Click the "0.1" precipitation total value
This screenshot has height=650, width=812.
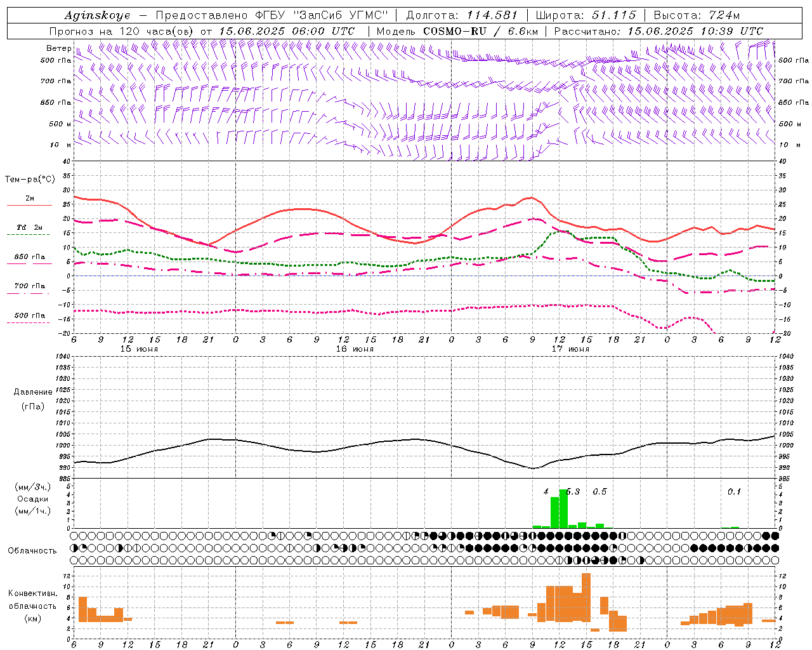tap(734, 491)
